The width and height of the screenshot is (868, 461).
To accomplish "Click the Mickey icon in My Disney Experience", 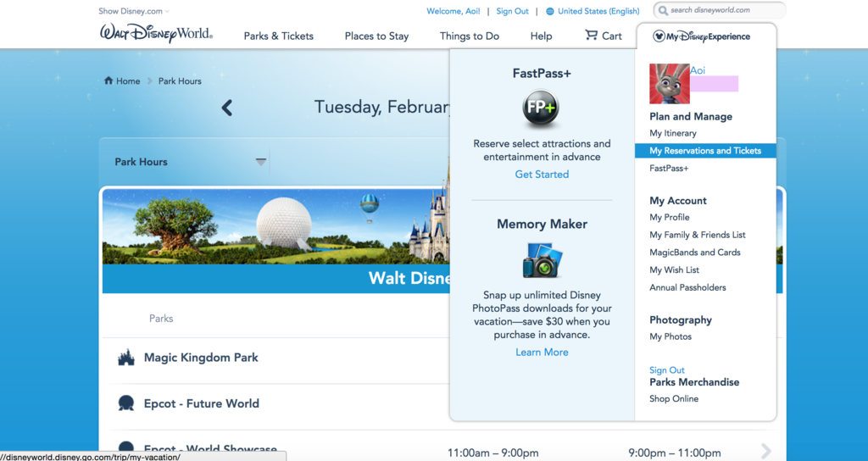I will (659, 36).
